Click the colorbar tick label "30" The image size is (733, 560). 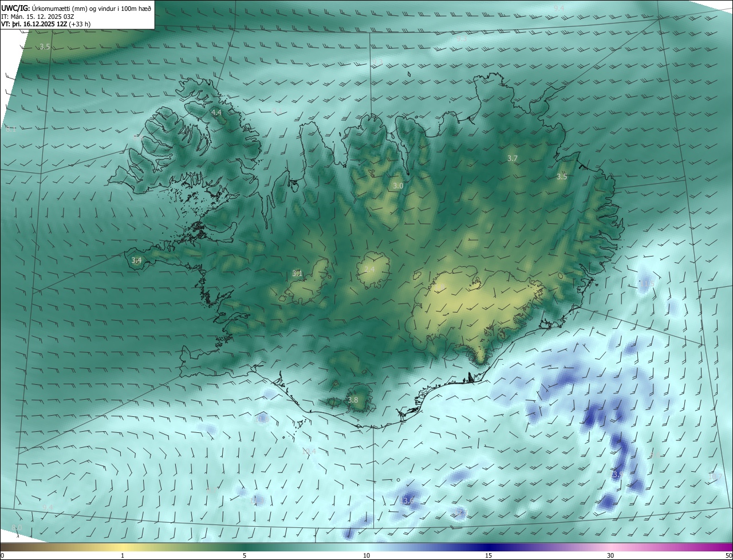point(610,556)
